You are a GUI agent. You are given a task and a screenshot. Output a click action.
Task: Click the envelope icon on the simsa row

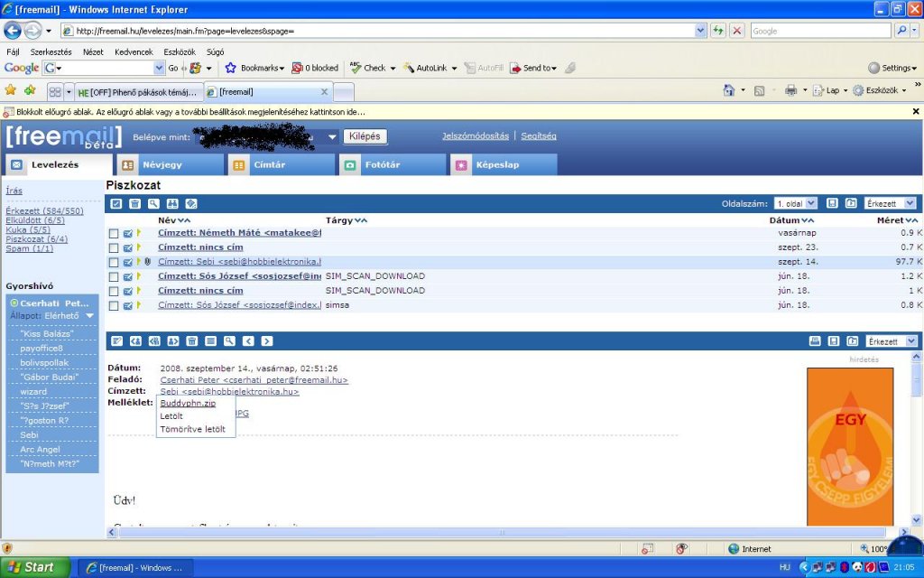pyautogui.click(x=128, y=305)
